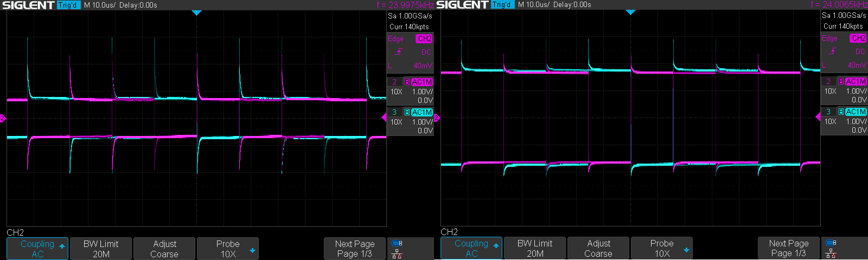Toggle Adjust Coarse on the left scope
The height and width of the screenshot is (260, 868).
pyautogui.click(x=164, y=249)
